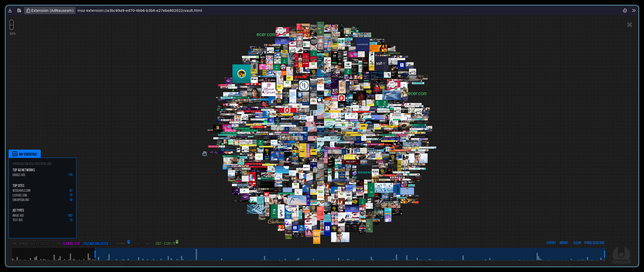Expand the toolbar overflow chevrons
Image resolution: width=644 pixels, height=272 pixels.
[633, 10]
